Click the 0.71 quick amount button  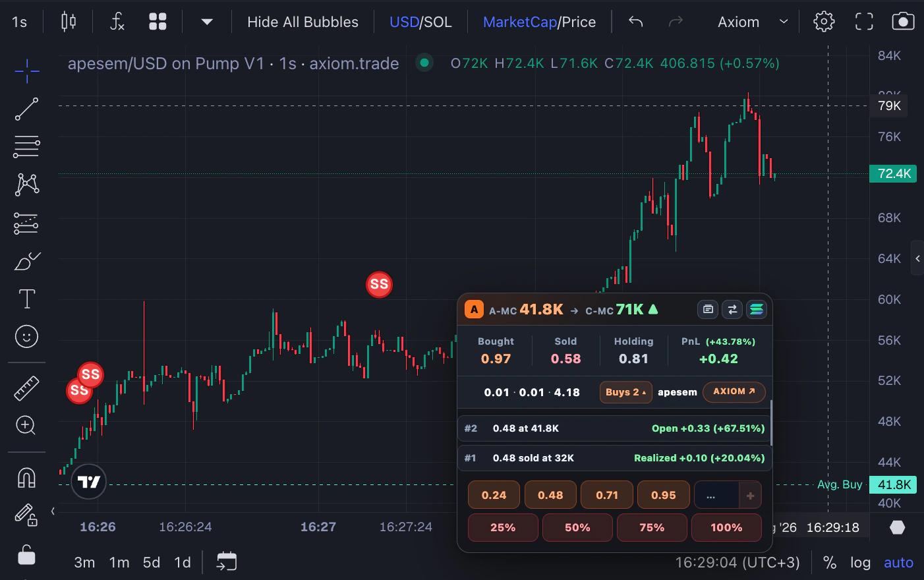607,495
